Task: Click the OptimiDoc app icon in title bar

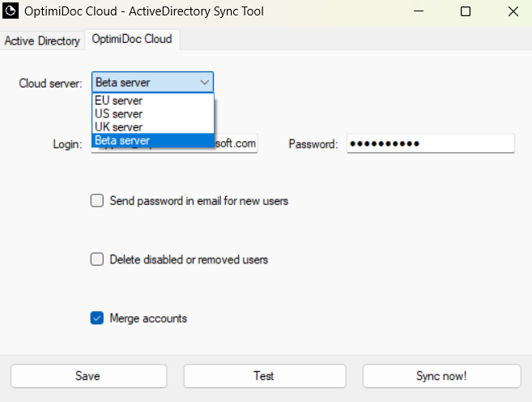Action: point(12,12)
